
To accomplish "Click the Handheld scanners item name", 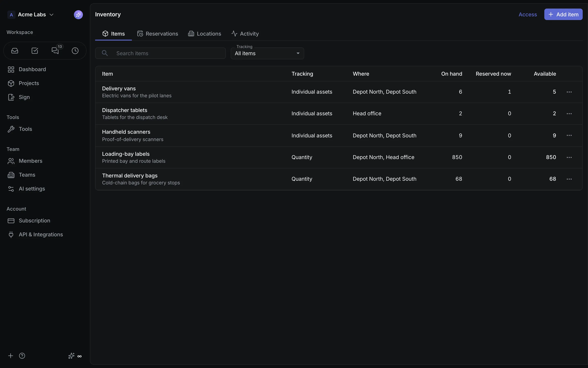I will pyautogui.click(x=126, y=132).
